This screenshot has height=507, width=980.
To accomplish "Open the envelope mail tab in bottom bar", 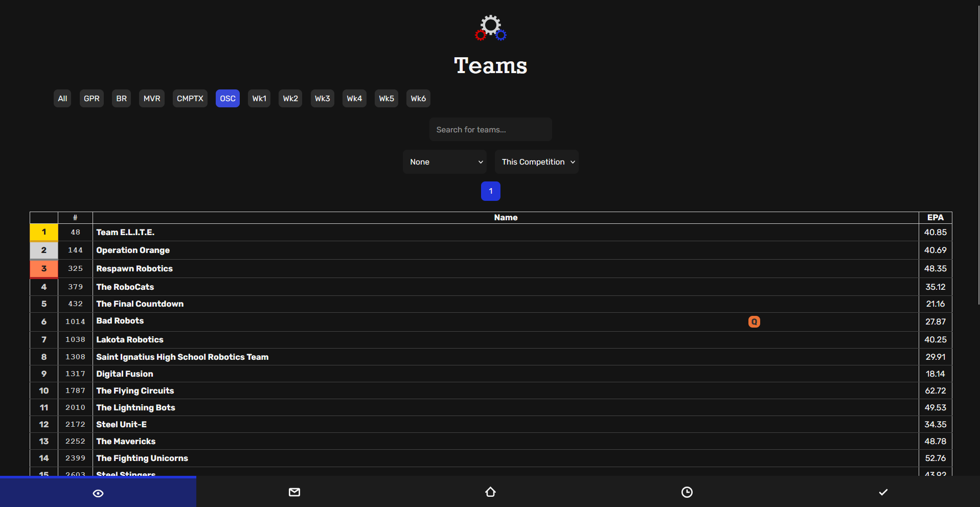I will click(x=294, y=492).
